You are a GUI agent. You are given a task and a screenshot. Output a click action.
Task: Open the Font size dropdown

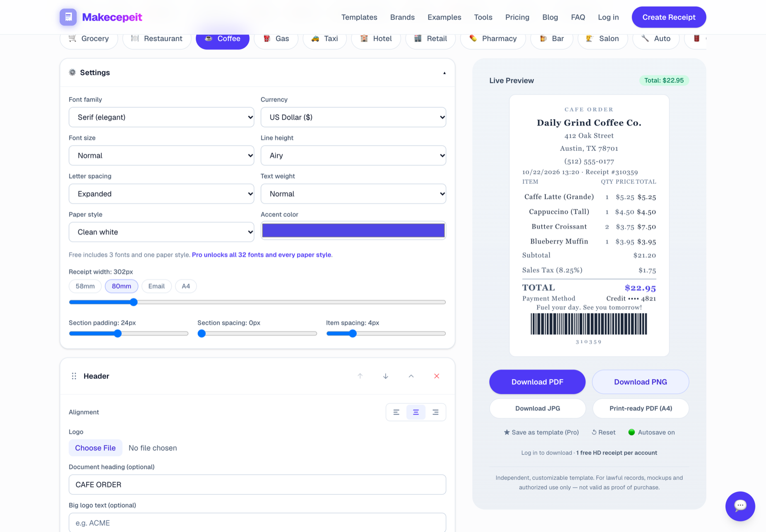pyautogui.click(x=161, y=155)
